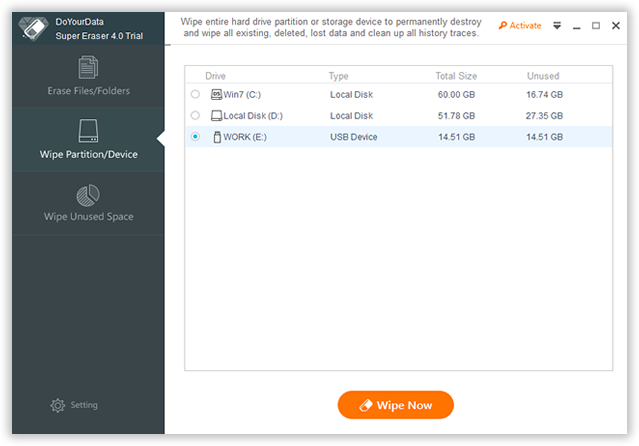The height and width of the screenshot is (446, 639).
Task: Open the Setting gear icon
Action: tap(57, 405)
